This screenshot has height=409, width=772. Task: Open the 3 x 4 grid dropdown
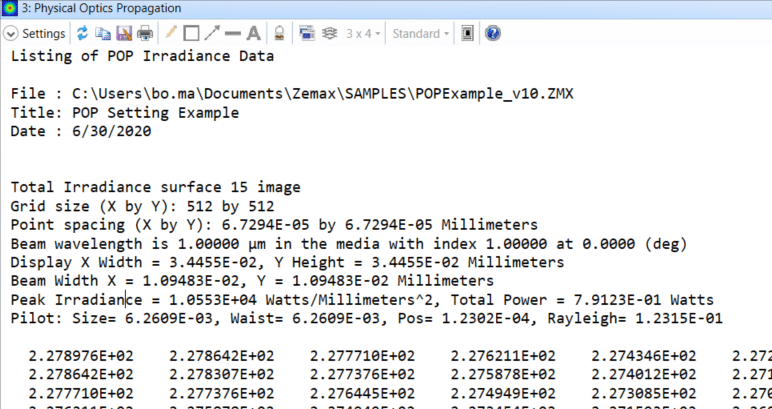(362, 33)
